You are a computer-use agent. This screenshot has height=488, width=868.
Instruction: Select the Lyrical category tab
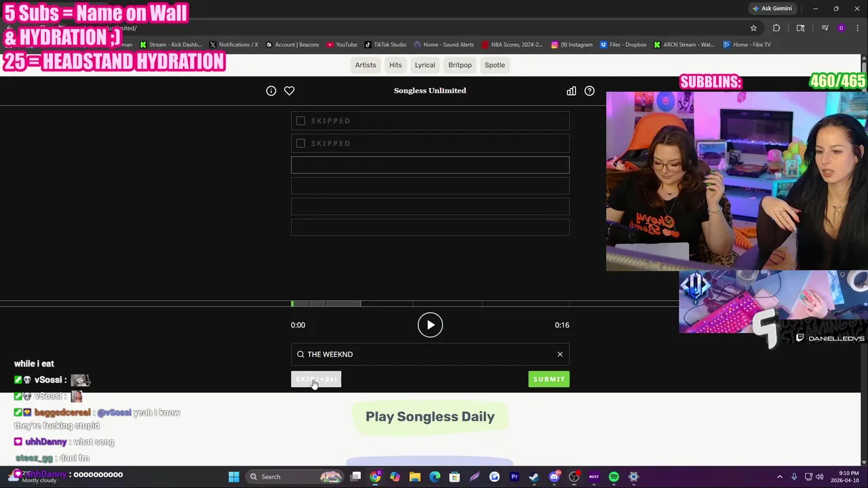coord(425,65)
